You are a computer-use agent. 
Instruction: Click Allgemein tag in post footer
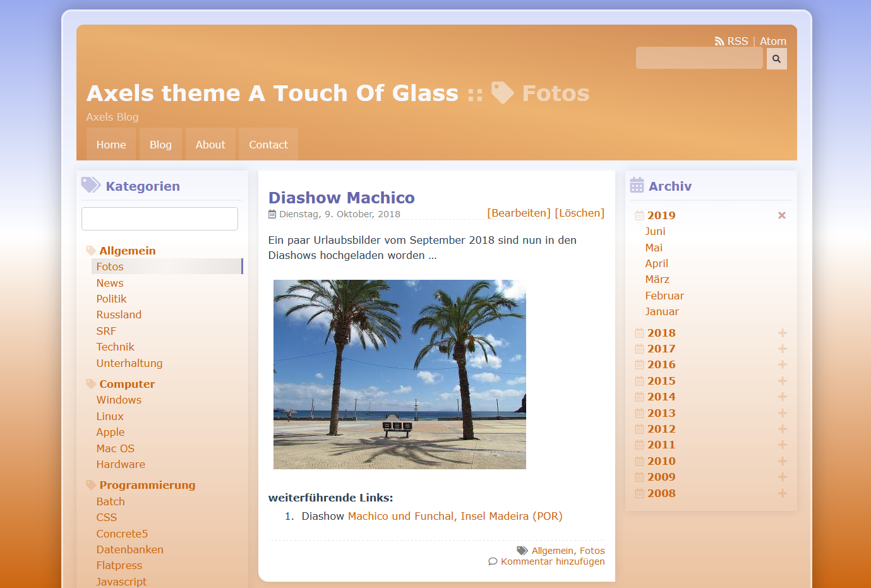coord(553,551)
